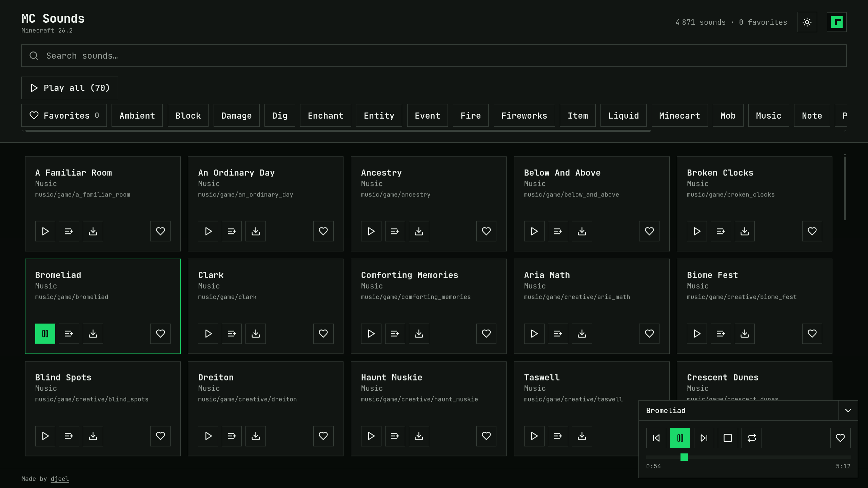Collapse the Bromeliad mini player
The width and height of the screenshot is (868, 488).
pyautogui.click(x=848, y=410)
